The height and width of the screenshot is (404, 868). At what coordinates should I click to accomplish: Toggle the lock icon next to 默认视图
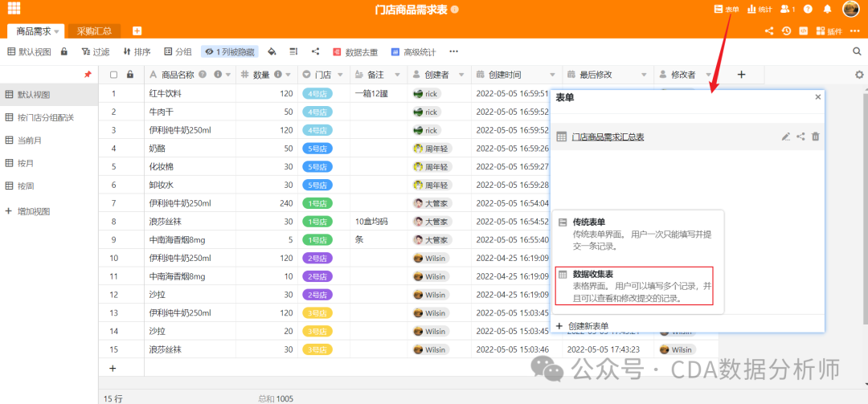click(64, 51)
